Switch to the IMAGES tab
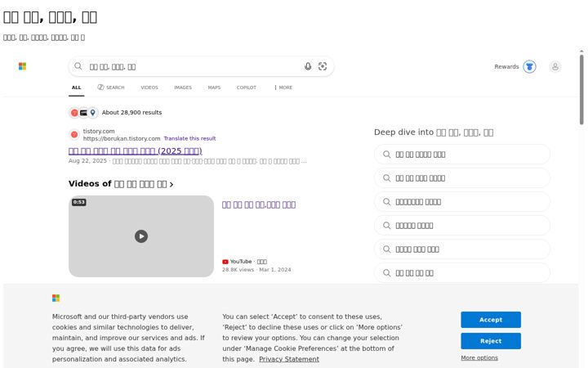The width and height of the screenshot is (588, 368). 183,88
